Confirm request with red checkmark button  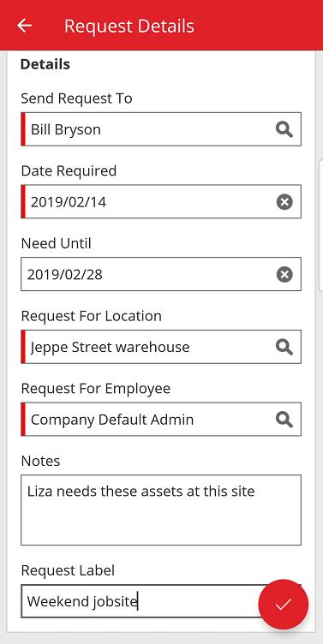(283, 604)
